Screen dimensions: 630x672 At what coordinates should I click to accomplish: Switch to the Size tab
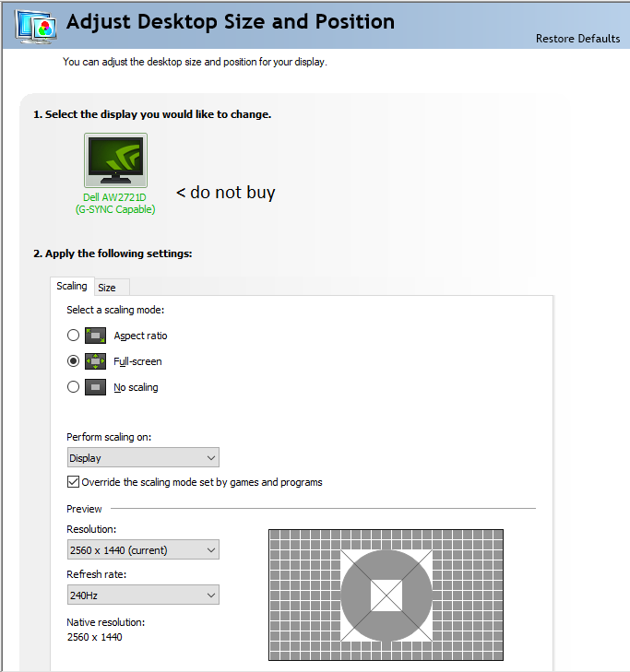[x=107, y=288]
